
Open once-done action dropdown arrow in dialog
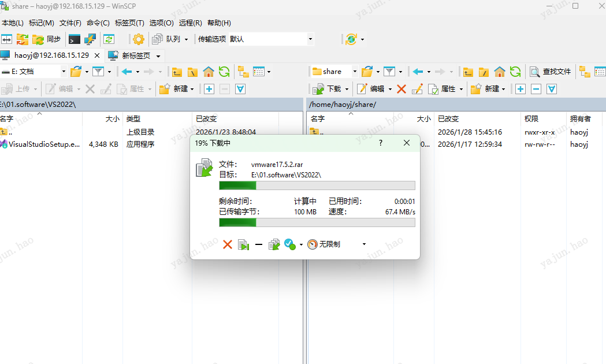tap(301, 244)
